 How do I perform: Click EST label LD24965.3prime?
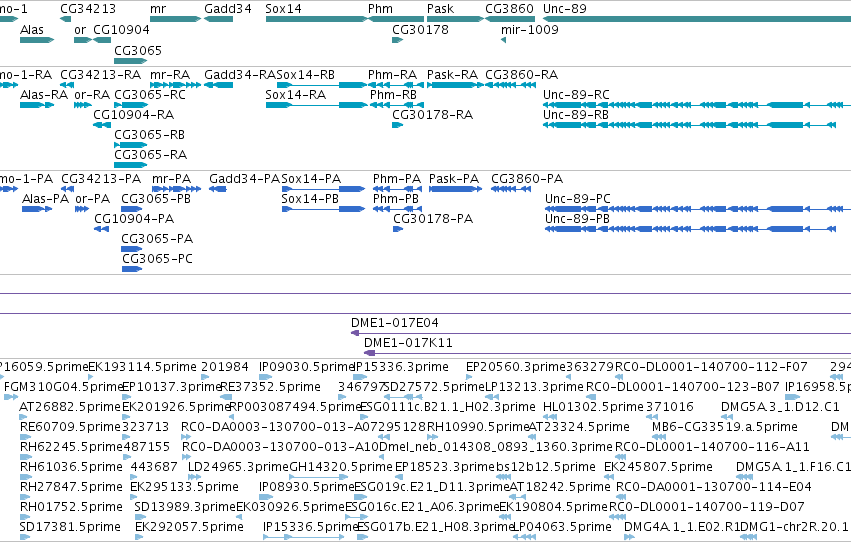[x=238, y=467]
